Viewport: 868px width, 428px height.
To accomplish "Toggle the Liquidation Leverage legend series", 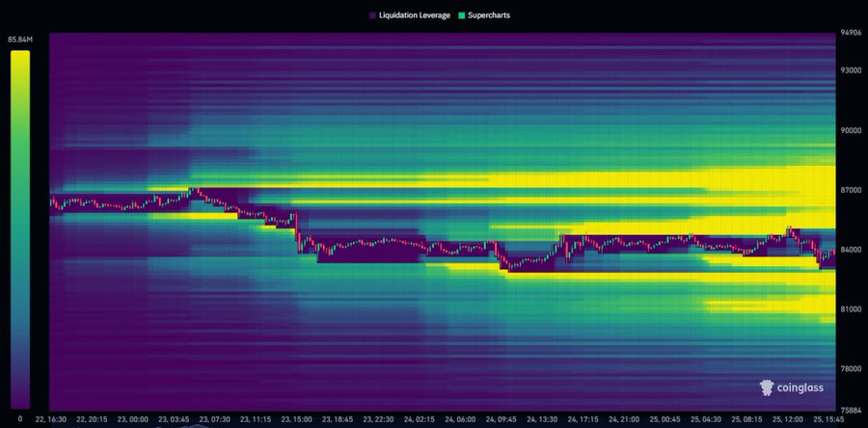I will point(409,15).
